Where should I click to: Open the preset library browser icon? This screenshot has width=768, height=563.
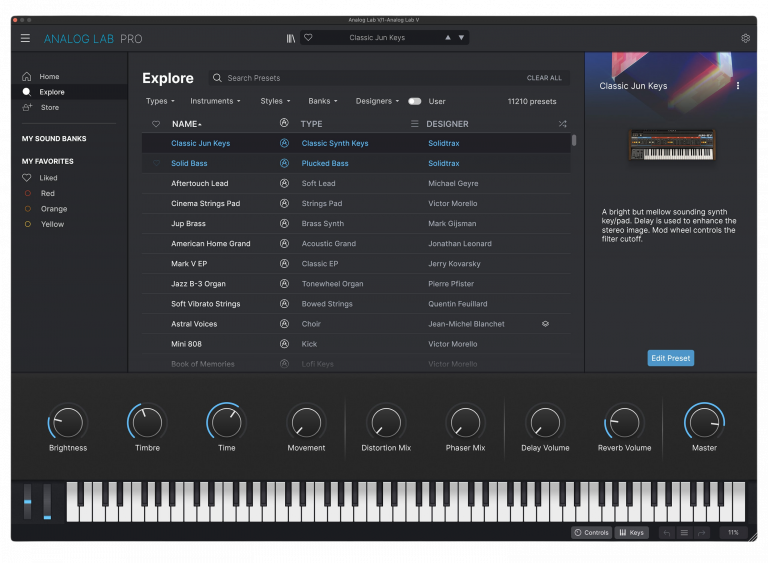(x=290, y=38)
